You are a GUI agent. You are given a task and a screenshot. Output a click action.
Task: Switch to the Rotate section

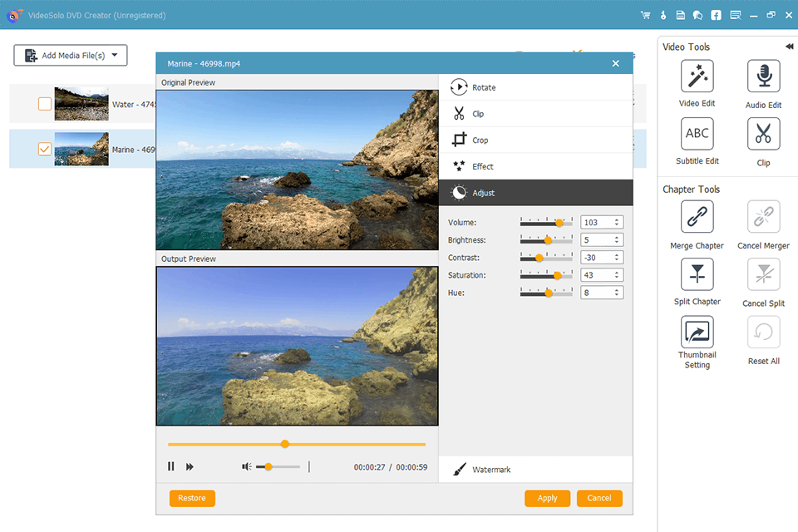point(484,87)
